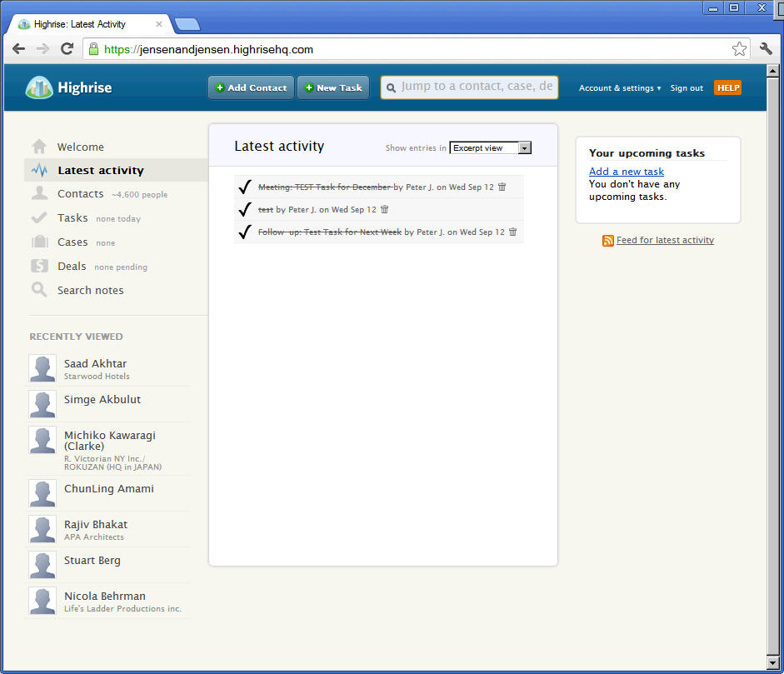Screen dimensions: 784x674
Task: Click the Search notes magnifier icon
Action: click(x=39, y=290)
